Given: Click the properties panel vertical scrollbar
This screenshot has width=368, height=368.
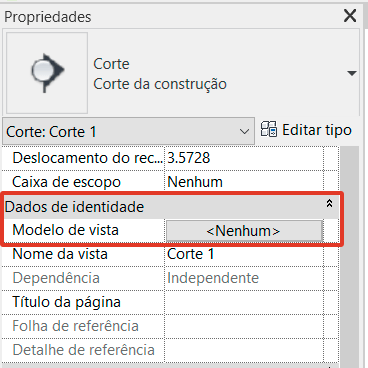Looking at the screenshot, I should coord(350,257).
